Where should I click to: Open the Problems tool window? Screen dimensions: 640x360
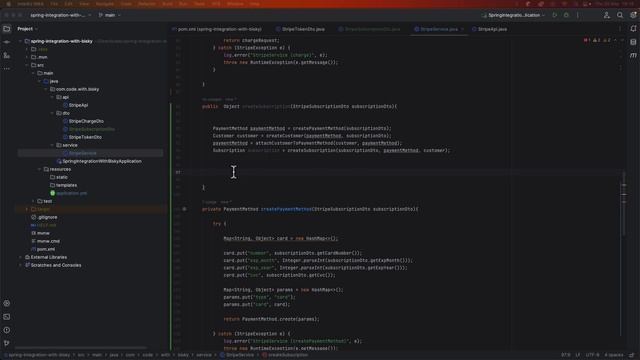pyautogui.click(x=7, y=330)
